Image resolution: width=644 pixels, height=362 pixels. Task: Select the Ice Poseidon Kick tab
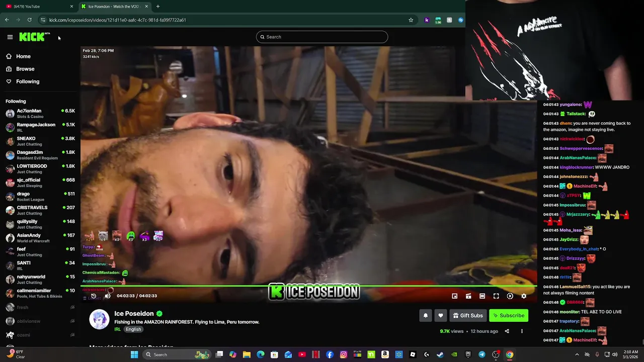point(115,6)
